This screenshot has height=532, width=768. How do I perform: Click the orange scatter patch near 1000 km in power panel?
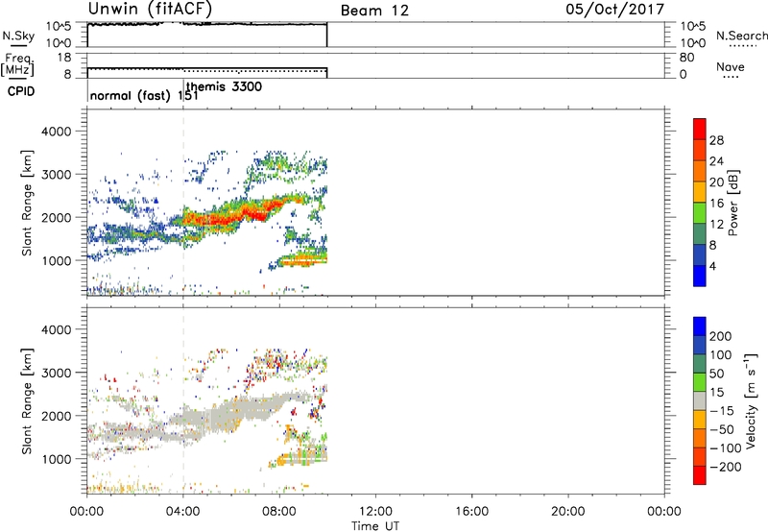coord(303,259)
